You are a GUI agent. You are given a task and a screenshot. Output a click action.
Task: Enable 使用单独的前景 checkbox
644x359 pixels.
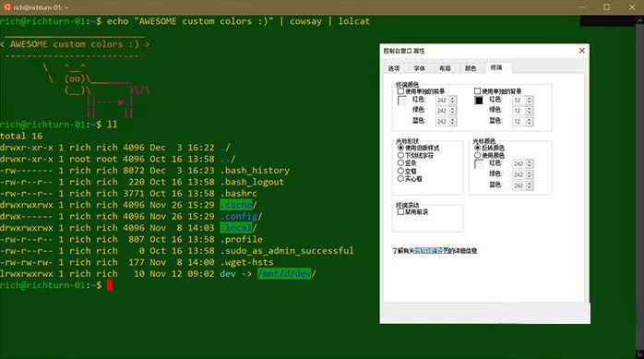point(400,90)
